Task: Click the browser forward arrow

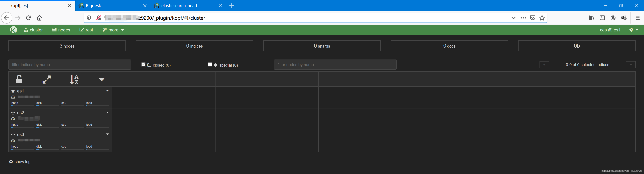Action: pyautogui.click(x=18, y=18)
